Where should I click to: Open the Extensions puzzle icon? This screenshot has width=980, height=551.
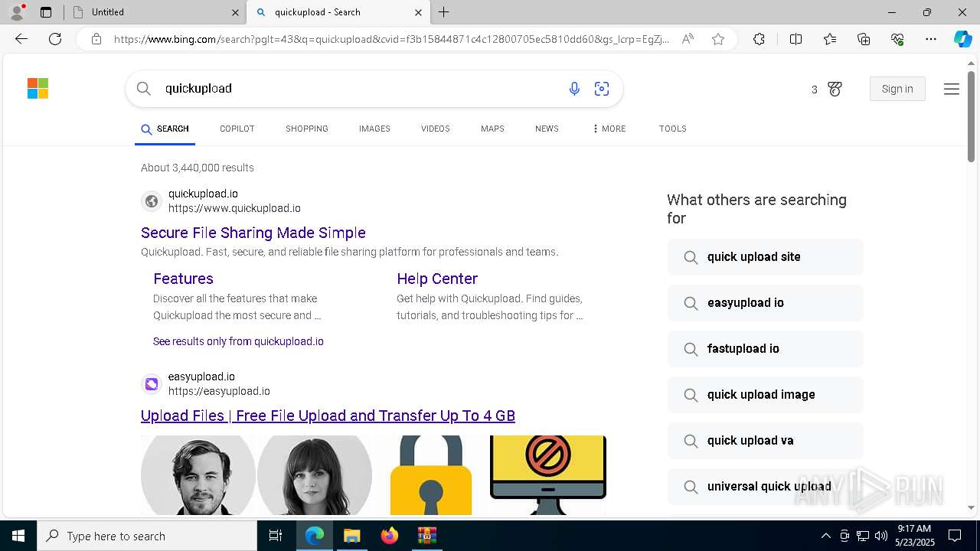[x=759, y=39]
